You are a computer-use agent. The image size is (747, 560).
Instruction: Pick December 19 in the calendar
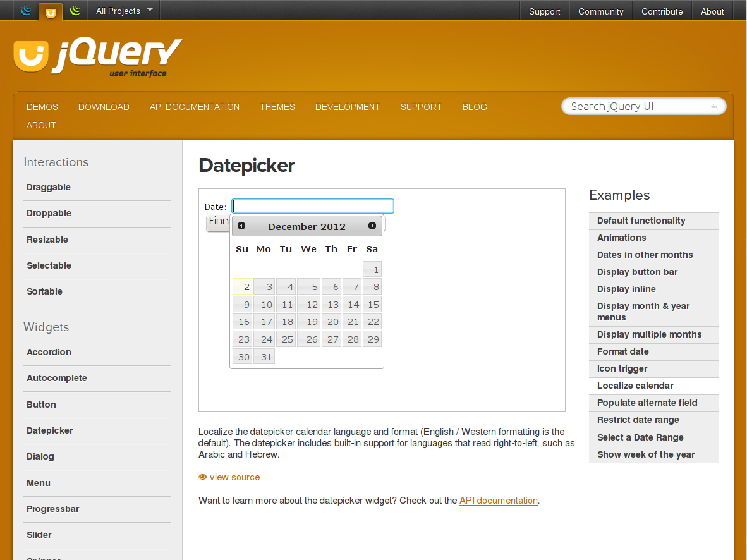[x=308, y=322]
